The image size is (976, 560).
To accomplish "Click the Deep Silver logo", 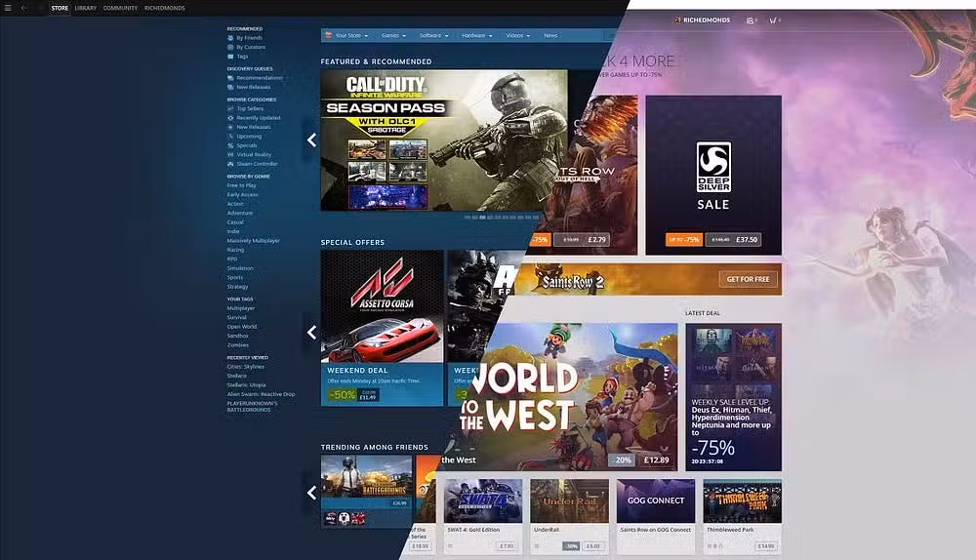I will (713, 167).
